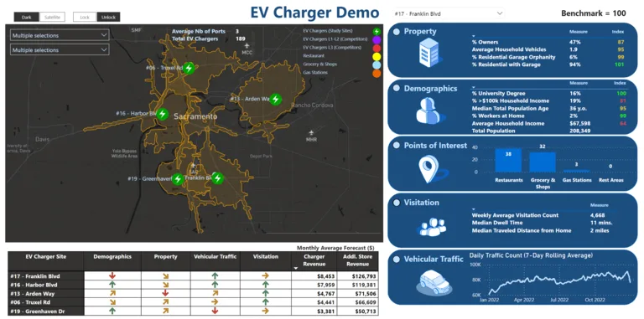This screenshot has width=644, height=319.
Task: Click the orange Gas Stations legend swatch
Action: pyautogui.click(x=377, y=74)
